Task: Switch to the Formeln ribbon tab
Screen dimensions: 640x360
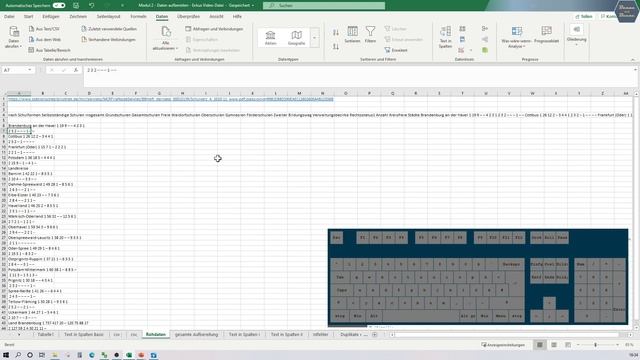Action: pos(138,17)
